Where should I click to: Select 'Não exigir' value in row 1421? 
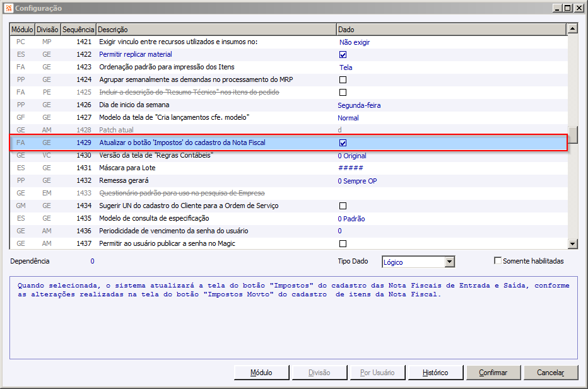pos(355,42)
